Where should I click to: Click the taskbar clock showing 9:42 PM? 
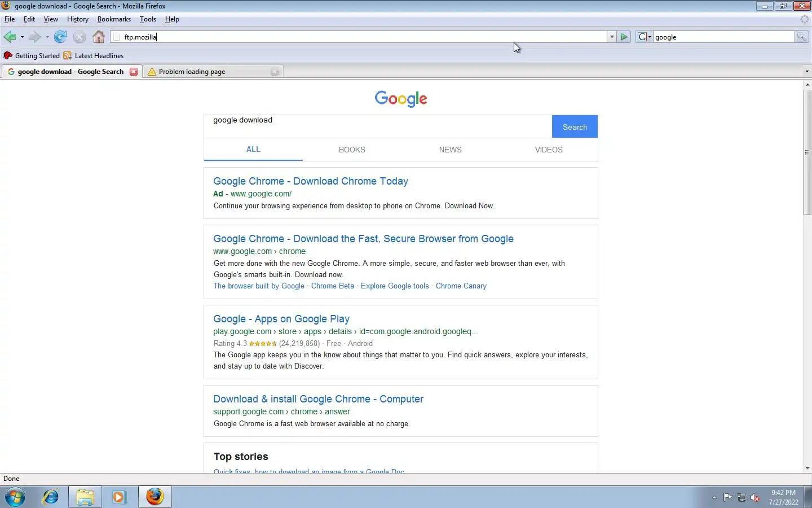(783, 497)
